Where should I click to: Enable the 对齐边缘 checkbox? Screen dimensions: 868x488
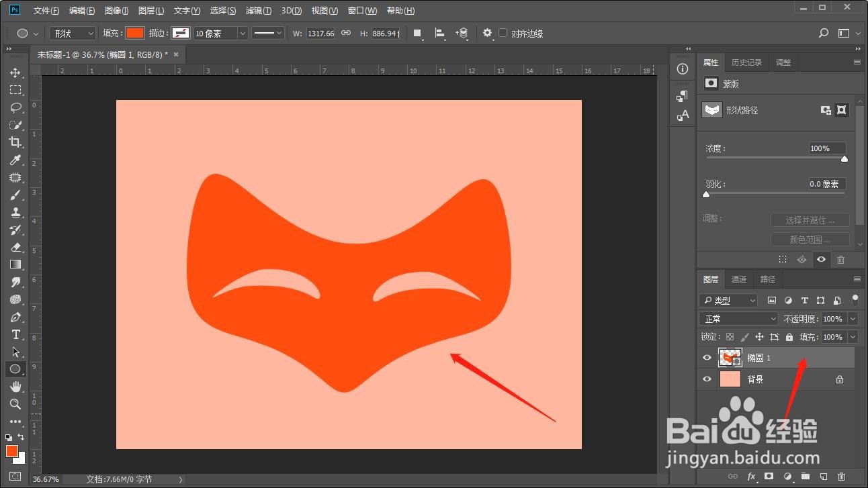tap(503, 33)
